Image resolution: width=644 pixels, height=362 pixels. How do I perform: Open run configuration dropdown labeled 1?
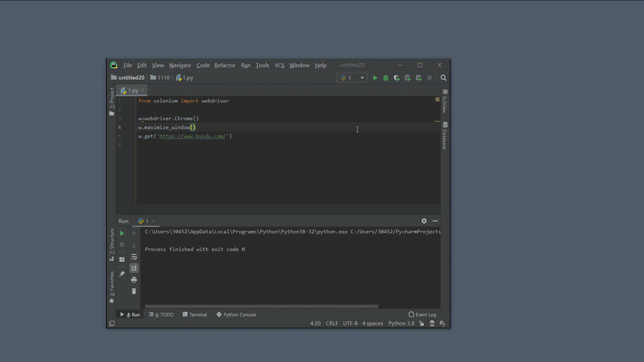(x=352, y=78)
